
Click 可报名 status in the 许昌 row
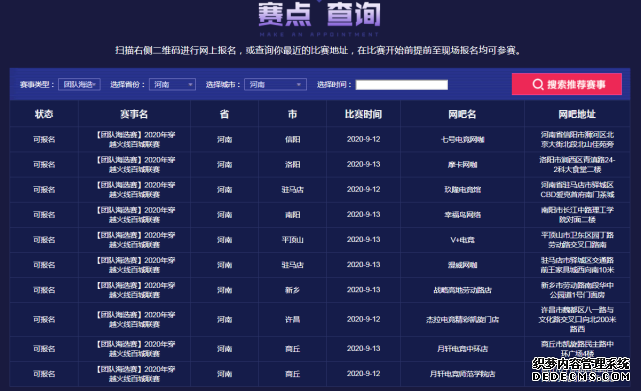(x=44, y=319)
